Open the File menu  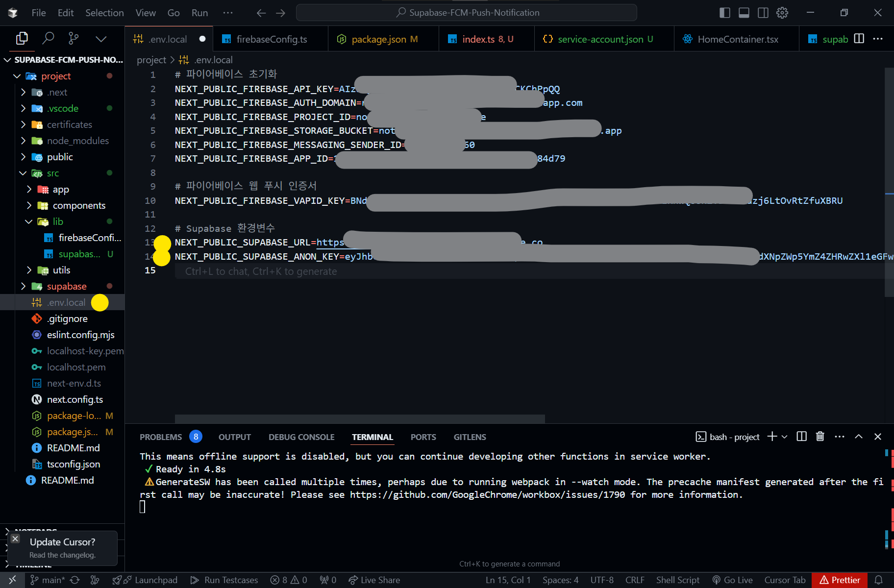[39, 13]
